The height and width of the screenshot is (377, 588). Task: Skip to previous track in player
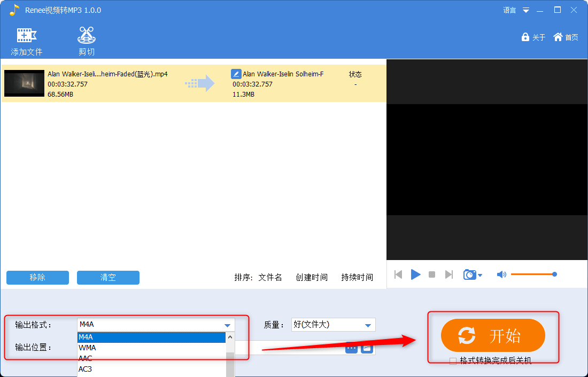(398, 274)
